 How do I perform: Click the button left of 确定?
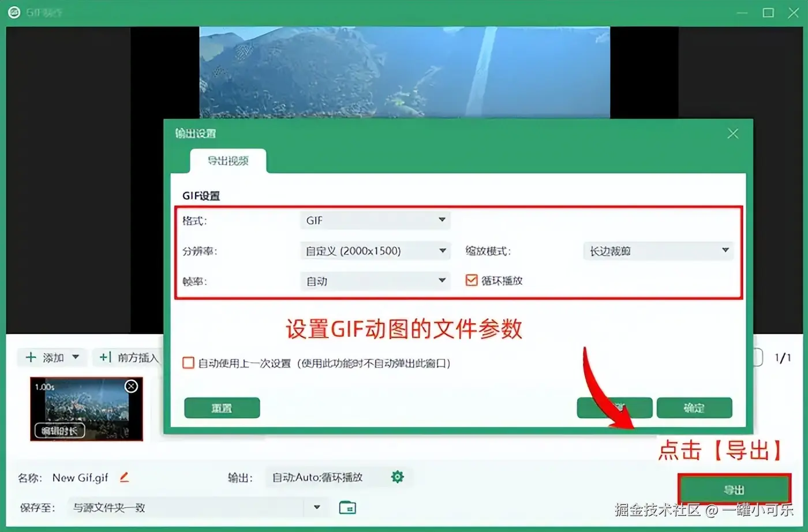point(615,408)
